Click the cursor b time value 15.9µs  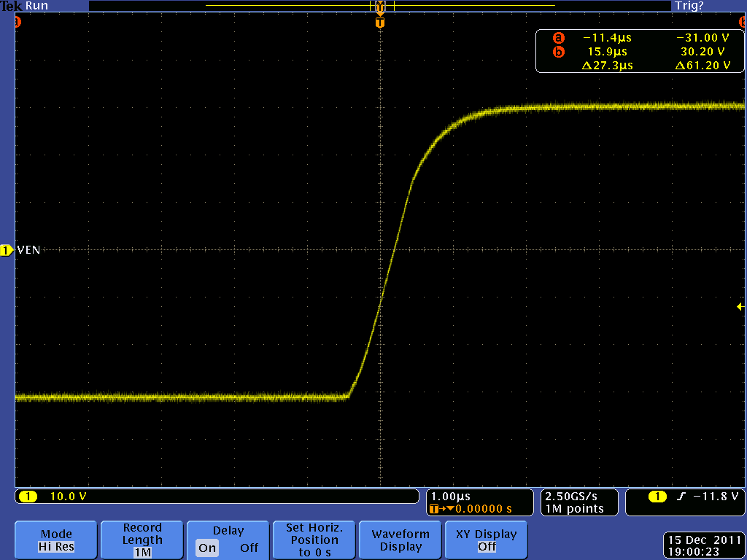[608, 52]
